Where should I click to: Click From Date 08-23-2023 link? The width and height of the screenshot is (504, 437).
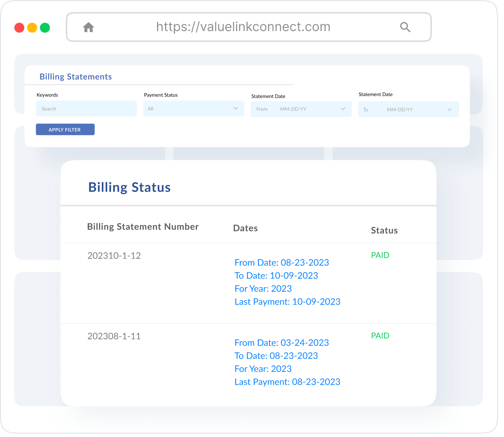pyautogui.click(x=282, y=262)
